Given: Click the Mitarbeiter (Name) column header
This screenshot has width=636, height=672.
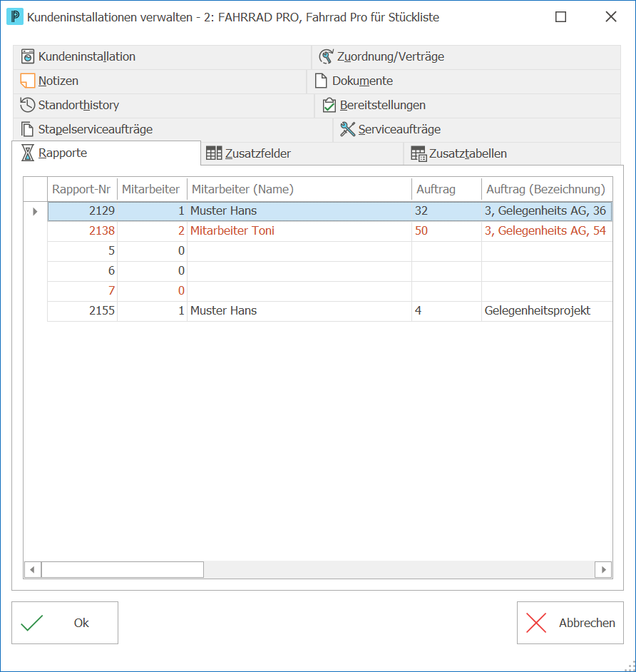Looking at the screenshot, I should [299, 189].
